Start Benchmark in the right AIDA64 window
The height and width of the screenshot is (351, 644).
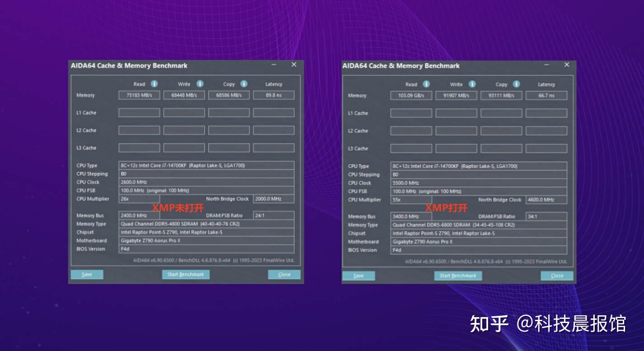458,276
